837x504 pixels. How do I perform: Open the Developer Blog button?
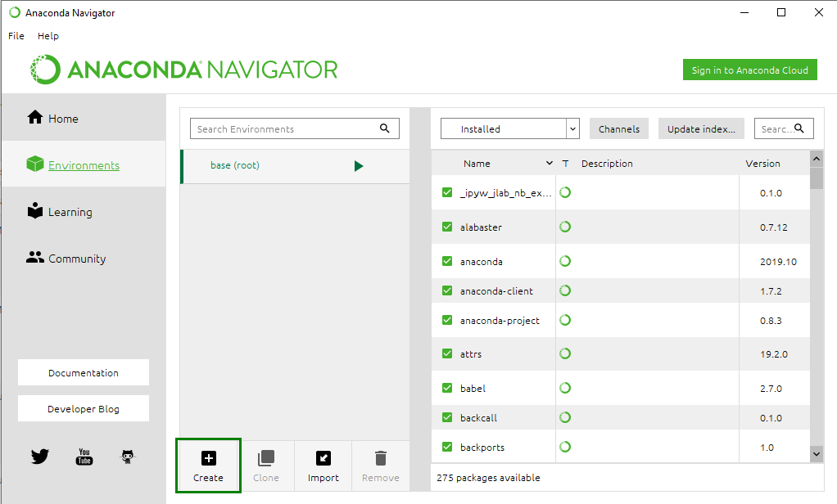(x=84, y=408)
